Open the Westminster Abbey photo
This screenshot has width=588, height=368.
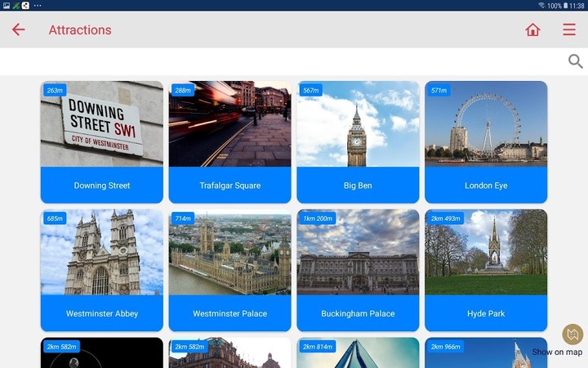(101, 252)
